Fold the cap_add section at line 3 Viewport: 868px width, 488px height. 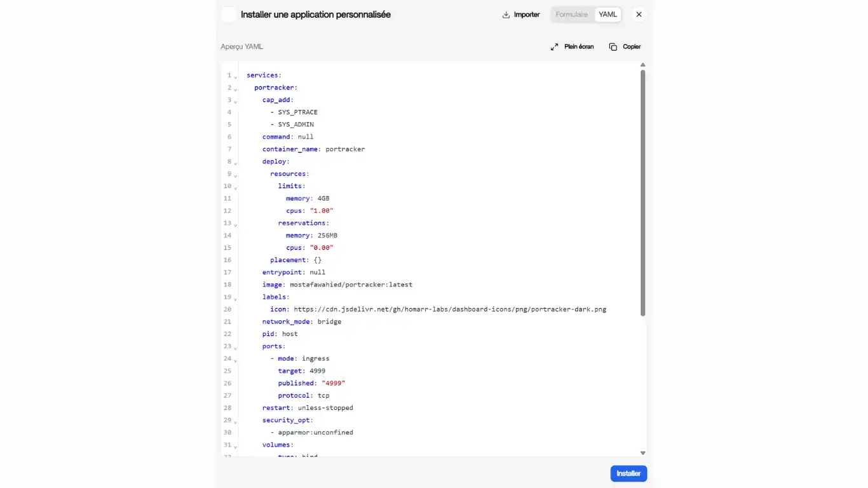coord(236,102)
